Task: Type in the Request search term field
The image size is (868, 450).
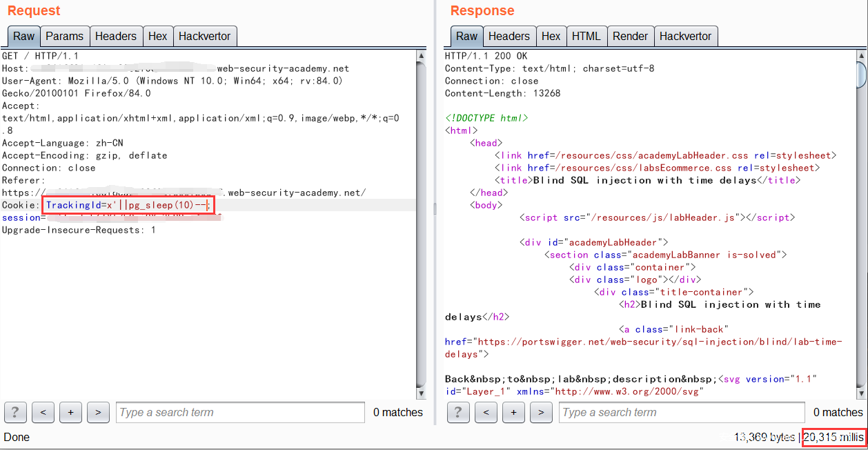Action: [239, 412]
